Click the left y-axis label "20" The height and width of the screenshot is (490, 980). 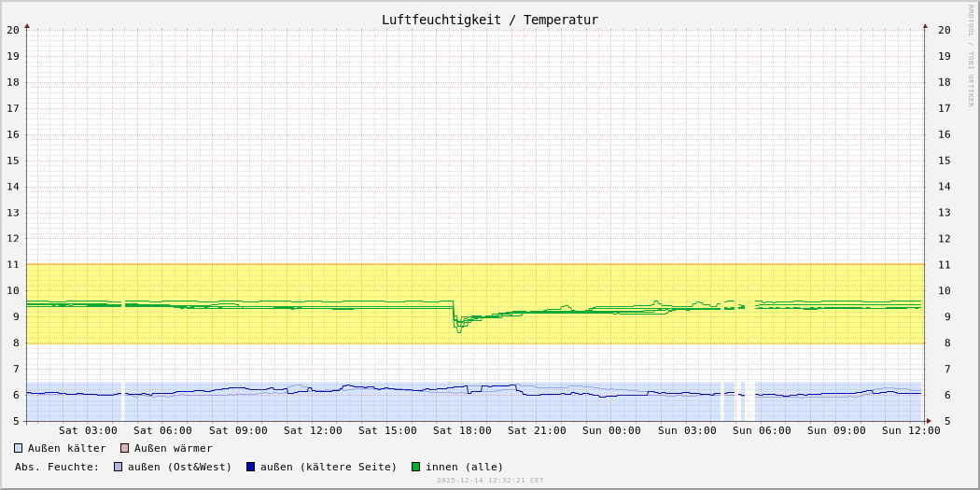click(13, 30)
